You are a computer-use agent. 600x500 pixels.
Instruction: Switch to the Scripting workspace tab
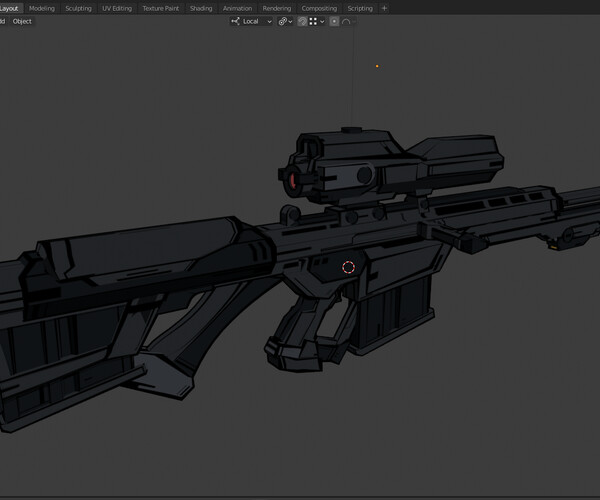click(360, 8)
